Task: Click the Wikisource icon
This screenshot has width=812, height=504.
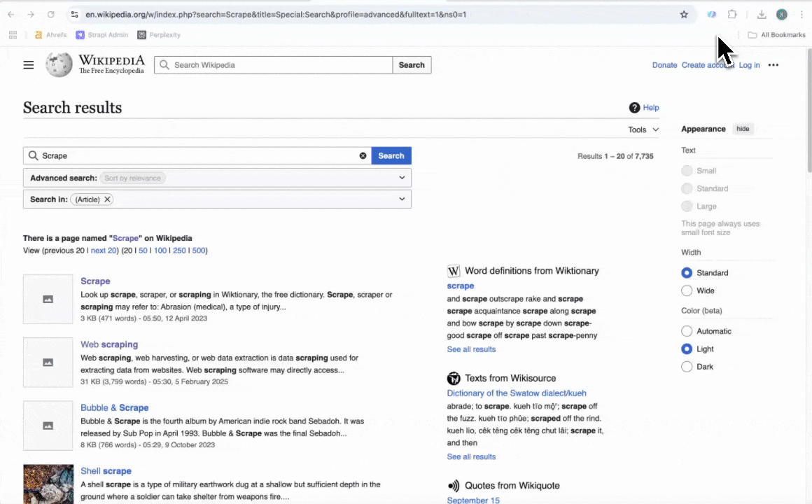Action: (x=454, y=378)
